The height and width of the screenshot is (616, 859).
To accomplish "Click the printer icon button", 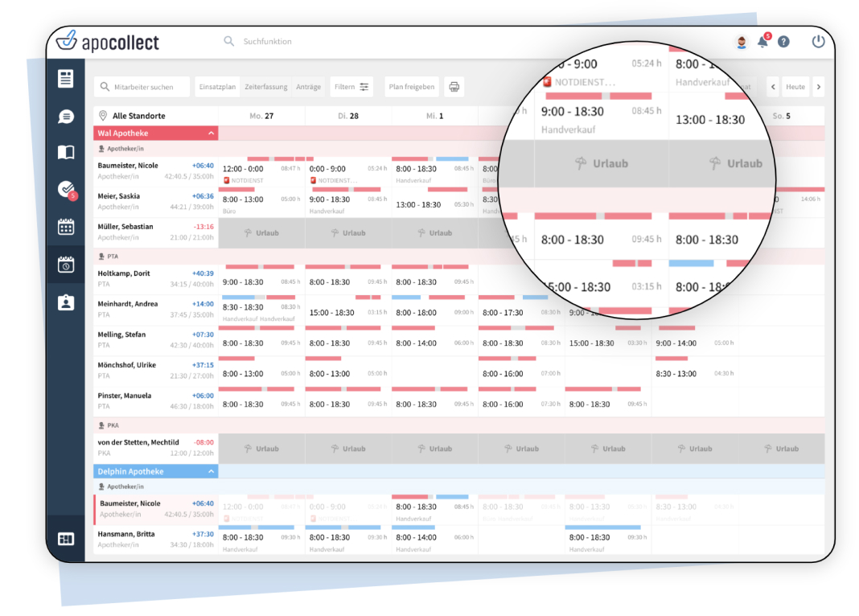I will click(454, 87).
